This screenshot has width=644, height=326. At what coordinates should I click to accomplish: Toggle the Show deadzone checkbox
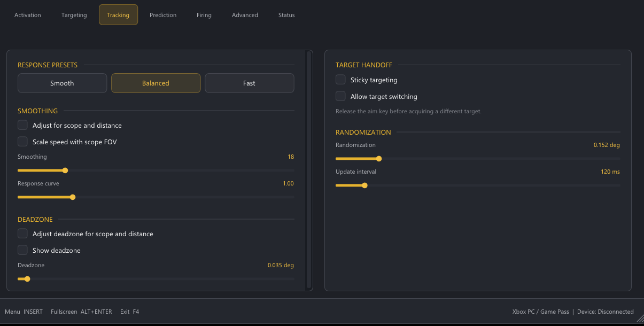click(22, 250)
